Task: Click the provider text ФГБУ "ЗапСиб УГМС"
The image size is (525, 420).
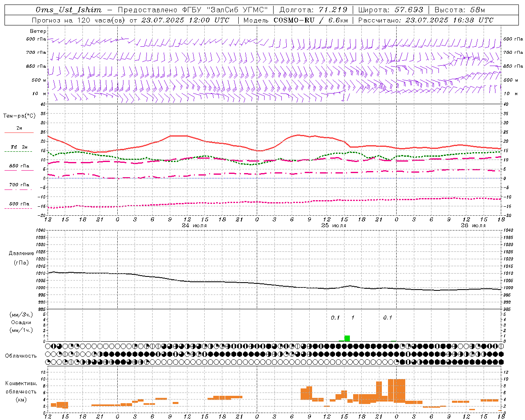Action: pos(224,10)
